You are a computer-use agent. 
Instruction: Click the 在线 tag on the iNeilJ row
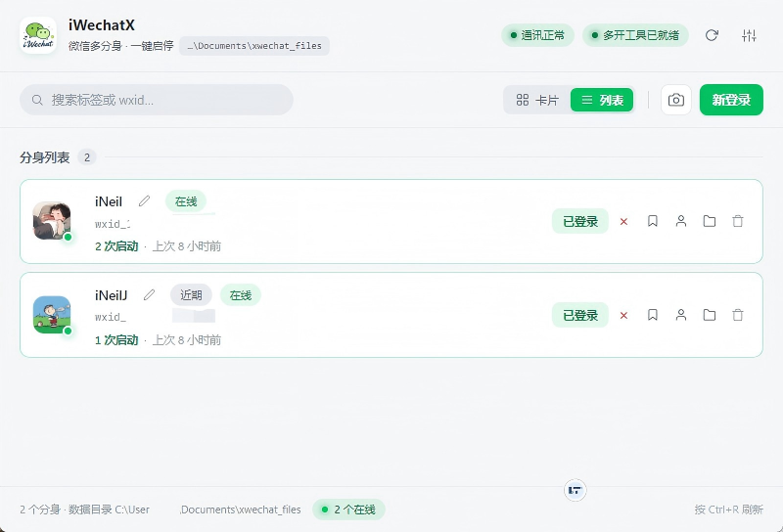240,295
